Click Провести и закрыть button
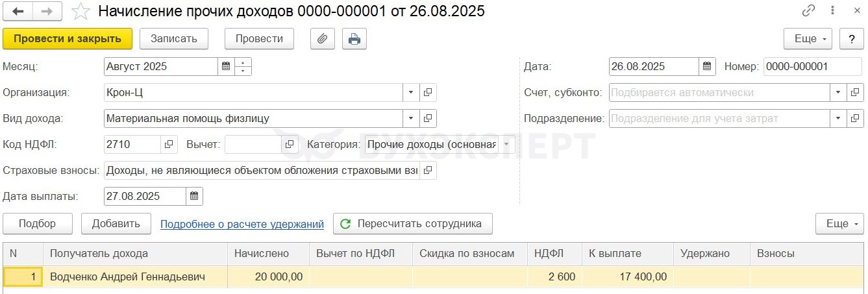868x294 pixels. pos(68,39)
